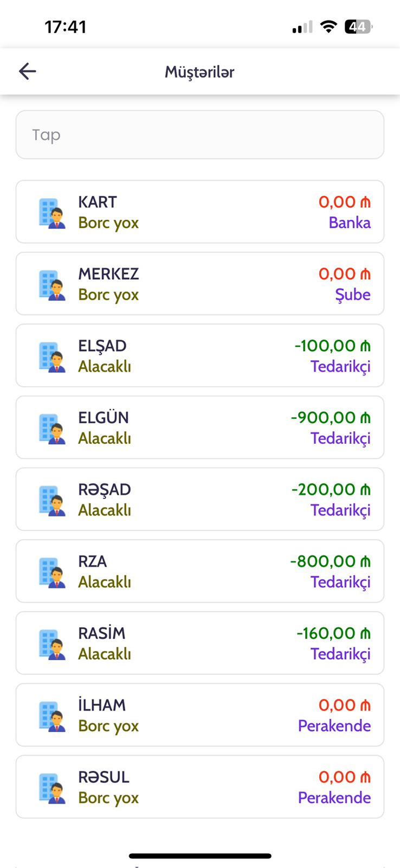
Task: Click the Tap search field
Action: click(x=199, y=135)
